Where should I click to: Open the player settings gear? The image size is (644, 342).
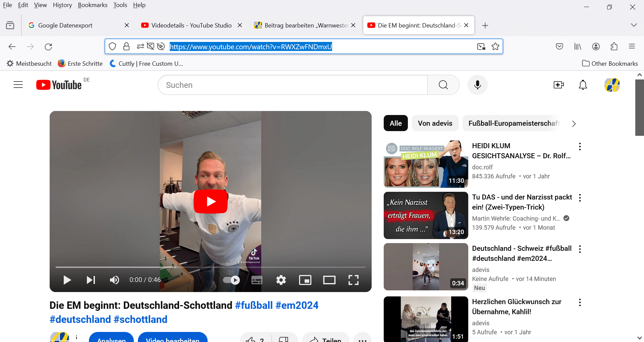click(281, 280)
